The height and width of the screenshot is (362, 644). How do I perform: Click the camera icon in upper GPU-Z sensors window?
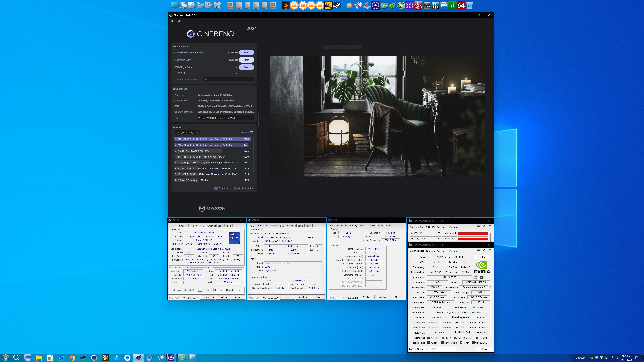click(478, 226)
